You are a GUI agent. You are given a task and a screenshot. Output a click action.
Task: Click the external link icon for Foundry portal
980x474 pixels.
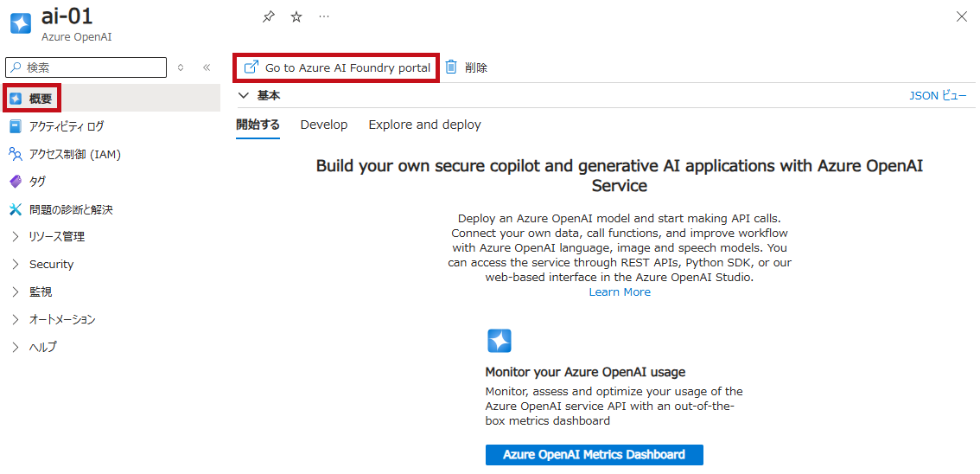[251, 67]
